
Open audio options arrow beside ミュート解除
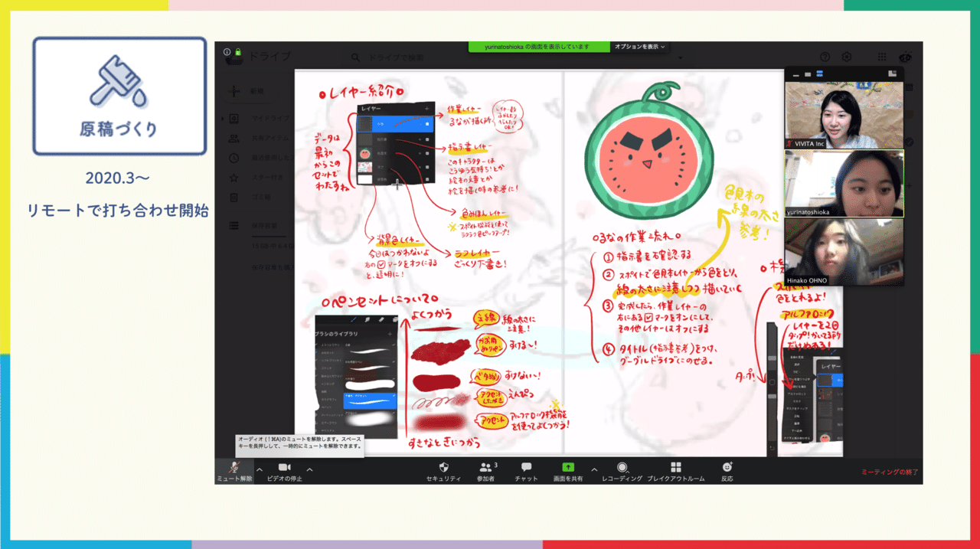pos(259,469)
